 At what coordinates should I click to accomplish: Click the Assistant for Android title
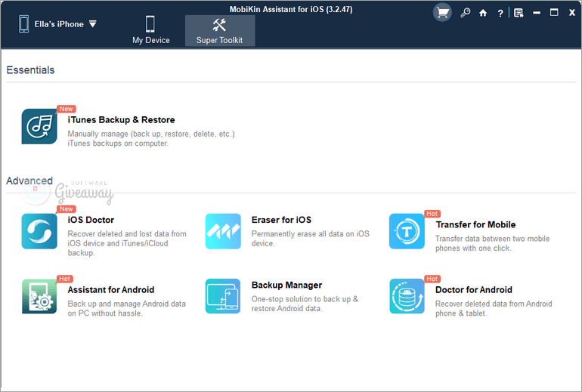point(110,289)
